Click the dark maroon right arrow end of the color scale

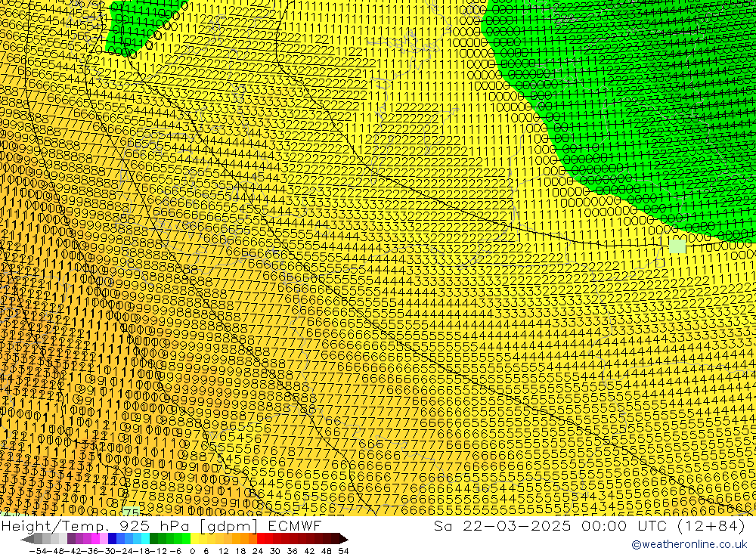pyautogui.click(x=343, y=539)
